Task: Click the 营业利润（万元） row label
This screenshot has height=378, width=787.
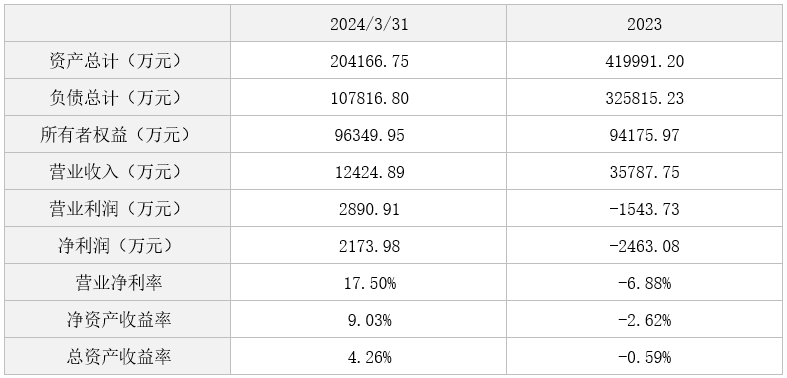Action: (x=117, y=208)
